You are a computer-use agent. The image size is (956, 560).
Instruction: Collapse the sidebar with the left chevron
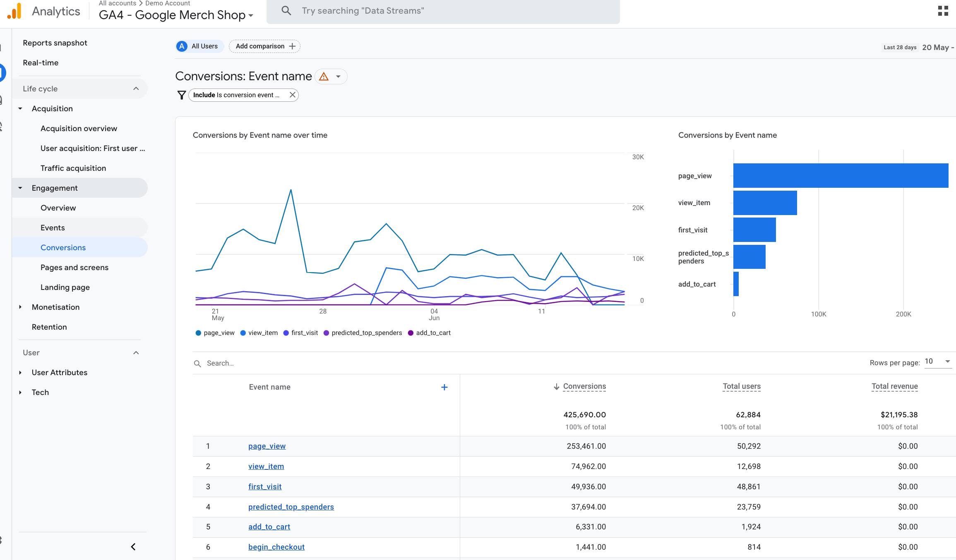[x=133, y=547]
